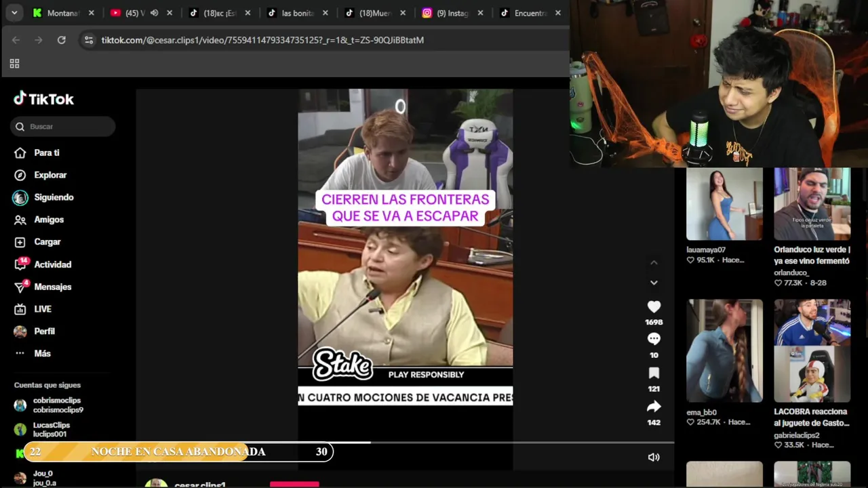Mute the audio icon on YouTube tab
868x488 pixels.
pos(154,13)
